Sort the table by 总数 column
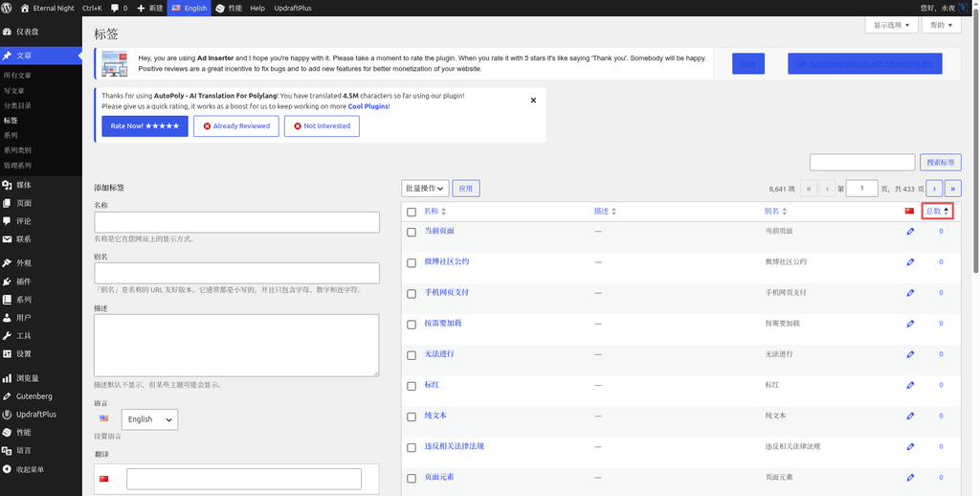Screen dimensions: 980x496 (938, 212)
